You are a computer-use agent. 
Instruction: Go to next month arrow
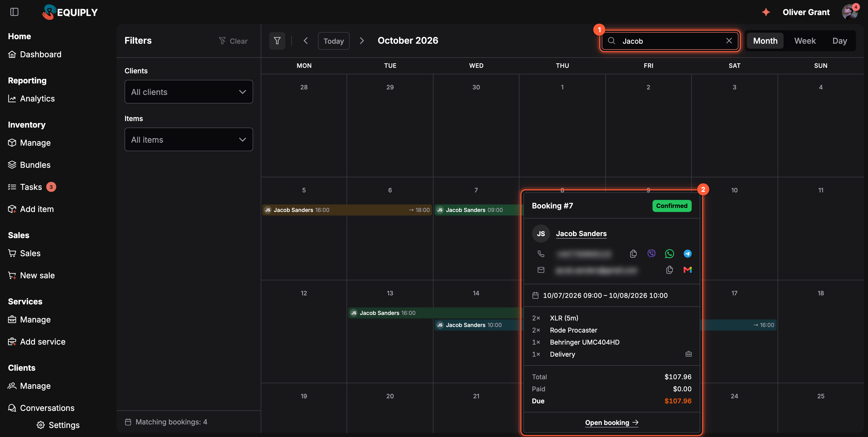point(362,41)
